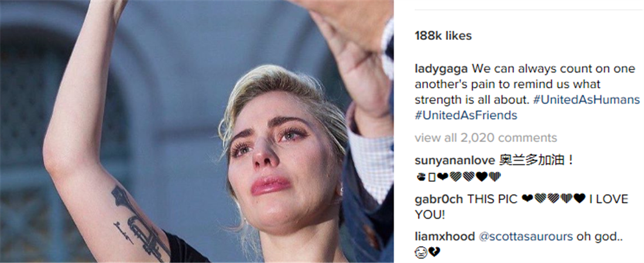
Task: Open the gabr0ch commenter profile
Action: [x=439, y=199]
